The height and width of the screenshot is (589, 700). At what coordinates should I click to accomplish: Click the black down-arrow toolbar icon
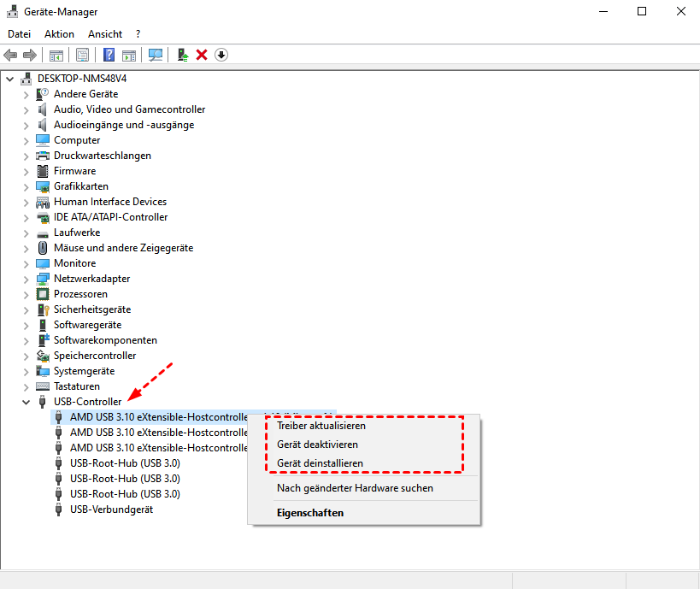pos(221,55)
